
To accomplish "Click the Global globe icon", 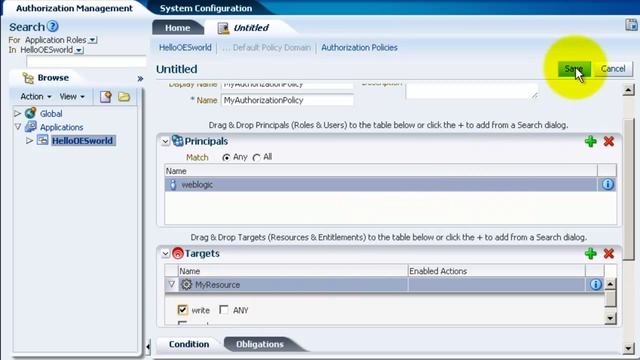I will [30, 113].
